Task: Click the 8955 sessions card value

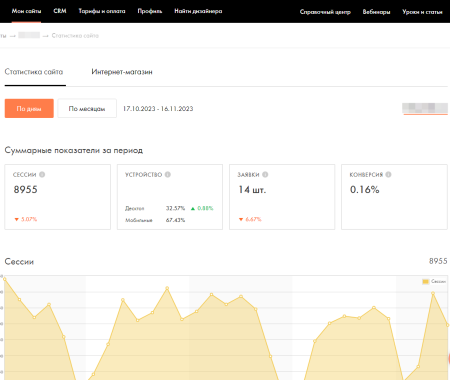Action: 25,190
